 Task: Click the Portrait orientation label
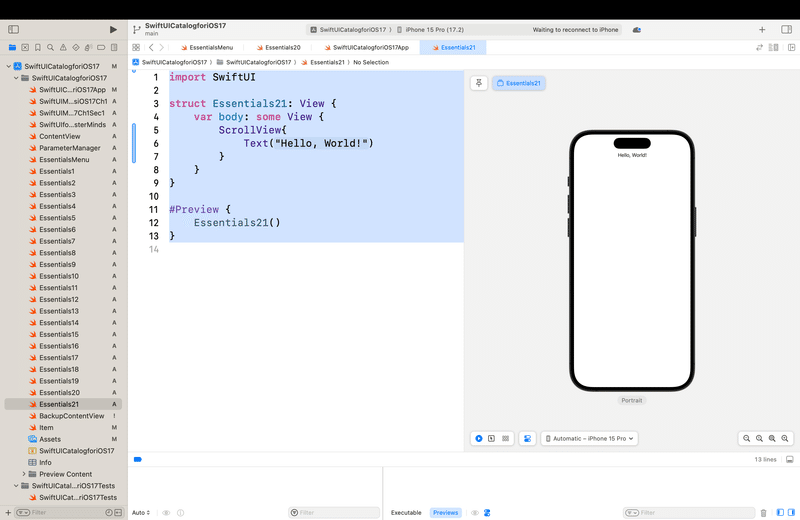pos(632,401)
